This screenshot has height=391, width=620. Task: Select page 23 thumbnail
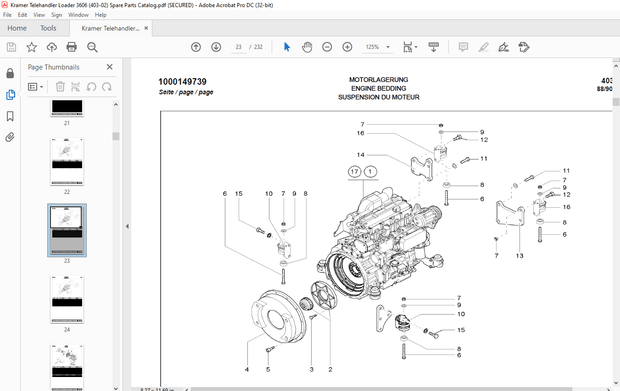coord(67,230)
